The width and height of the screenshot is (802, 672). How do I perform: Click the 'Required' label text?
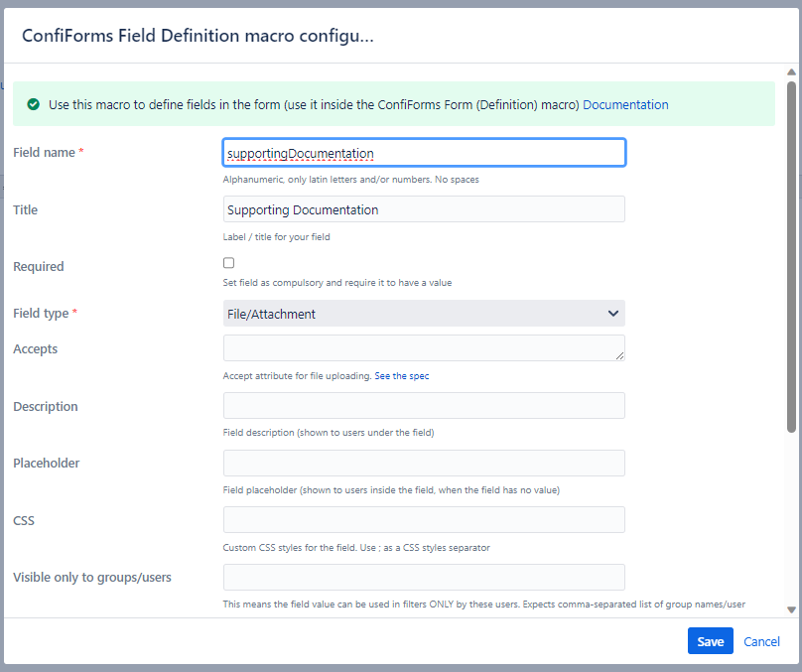(39, 266)
